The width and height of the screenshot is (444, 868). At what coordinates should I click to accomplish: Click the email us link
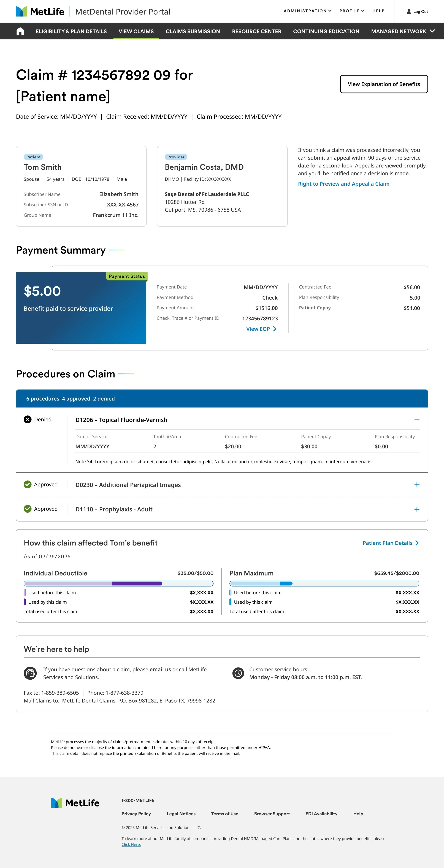(160, 669)
